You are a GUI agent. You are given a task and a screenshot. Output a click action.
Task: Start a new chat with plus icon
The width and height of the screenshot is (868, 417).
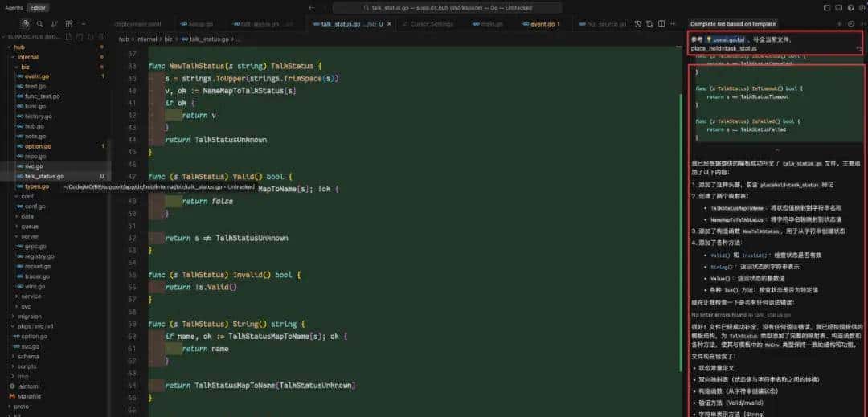pos(839,24)
